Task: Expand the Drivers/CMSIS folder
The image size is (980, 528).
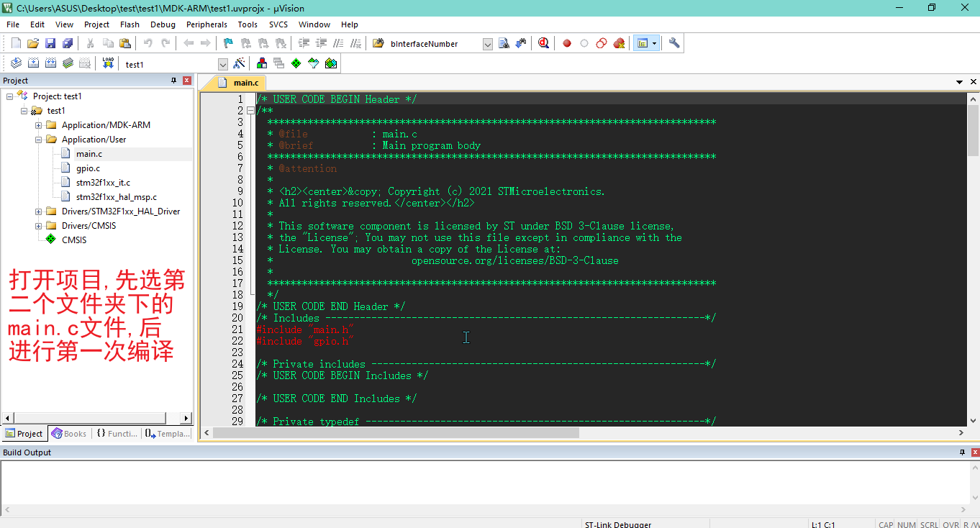Action: 38,226
